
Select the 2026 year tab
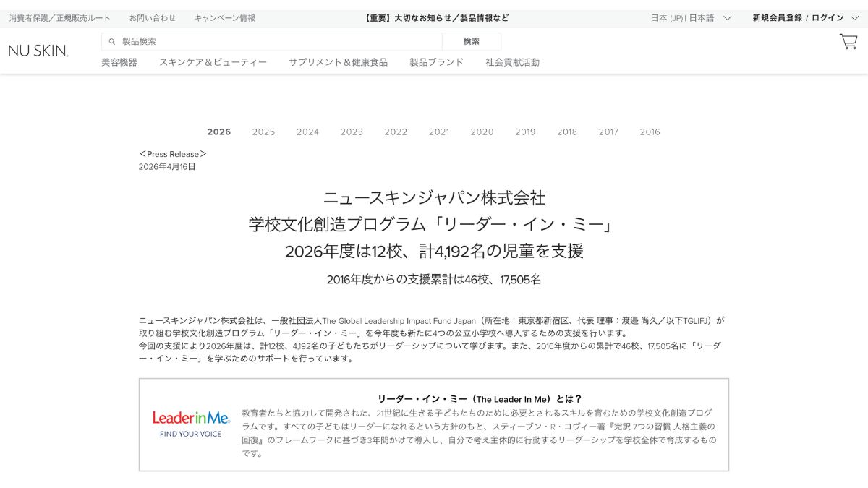219,132
